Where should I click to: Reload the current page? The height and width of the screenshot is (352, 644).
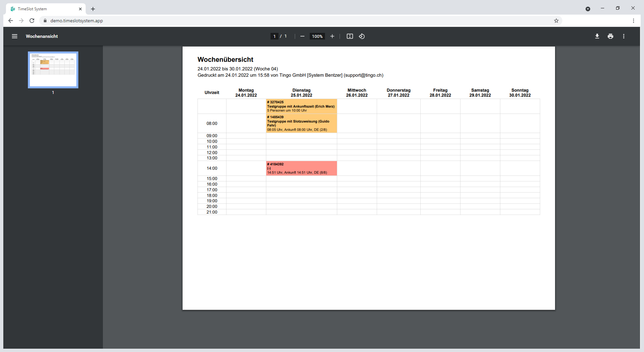32,21
